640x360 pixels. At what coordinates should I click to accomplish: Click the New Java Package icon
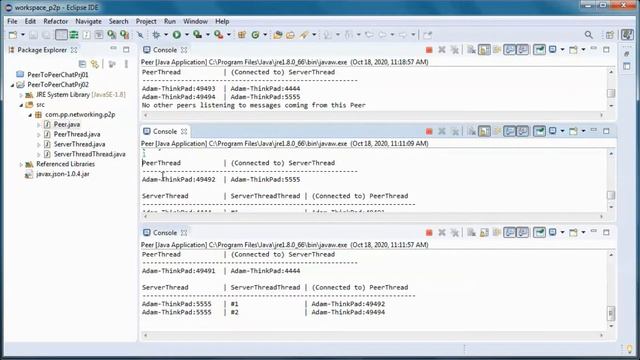tap(242, 35)
